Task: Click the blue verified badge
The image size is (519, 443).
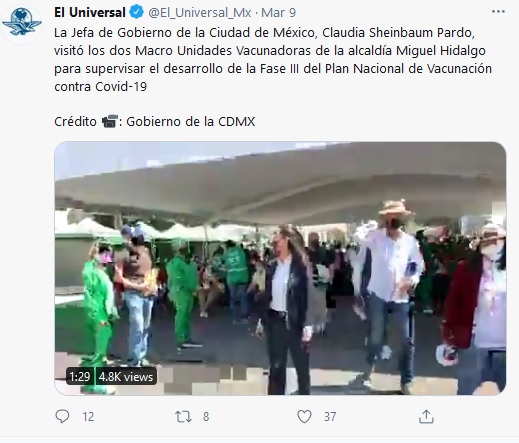Action: (x=136, y=12)
